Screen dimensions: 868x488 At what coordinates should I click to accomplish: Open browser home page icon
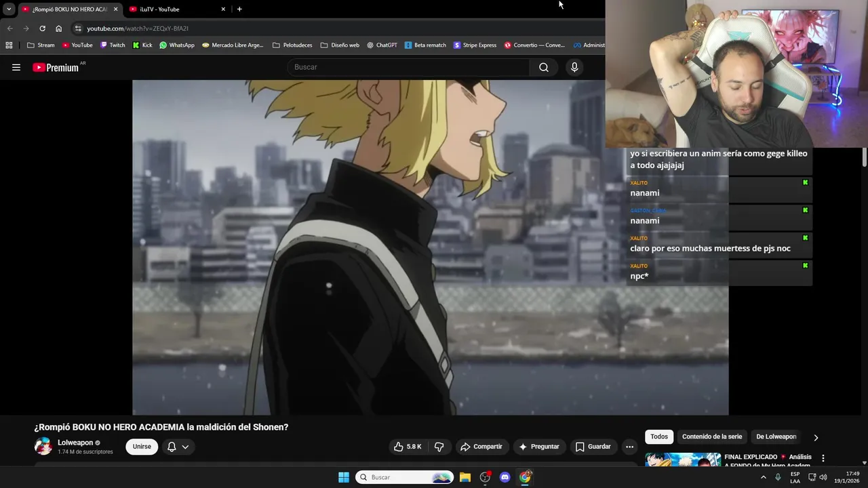[58, 28]
